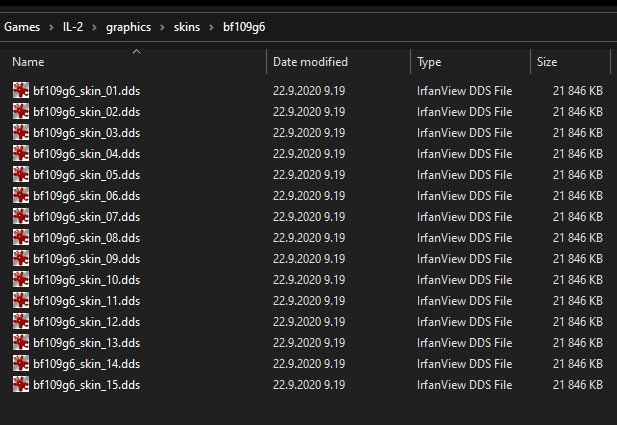Click the date of bf109g6_skin_15.dds

click(309, 384)
